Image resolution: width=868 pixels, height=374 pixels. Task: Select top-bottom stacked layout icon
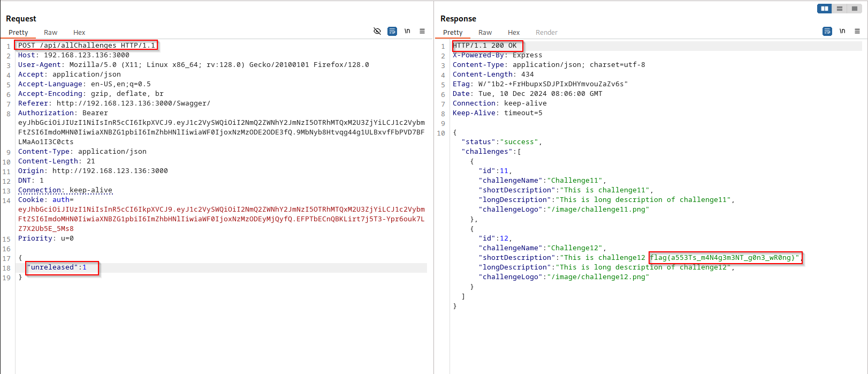click(x=840, y=9)
